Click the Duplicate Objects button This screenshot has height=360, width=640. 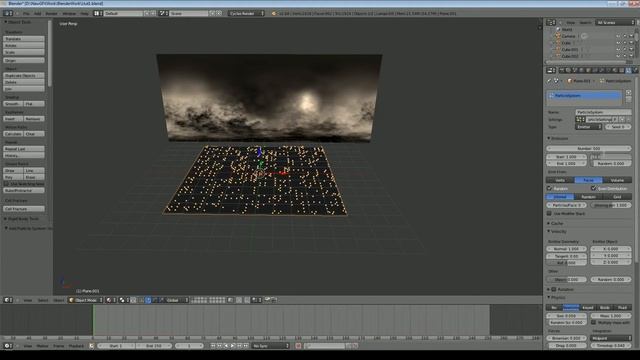pos(24,76)
